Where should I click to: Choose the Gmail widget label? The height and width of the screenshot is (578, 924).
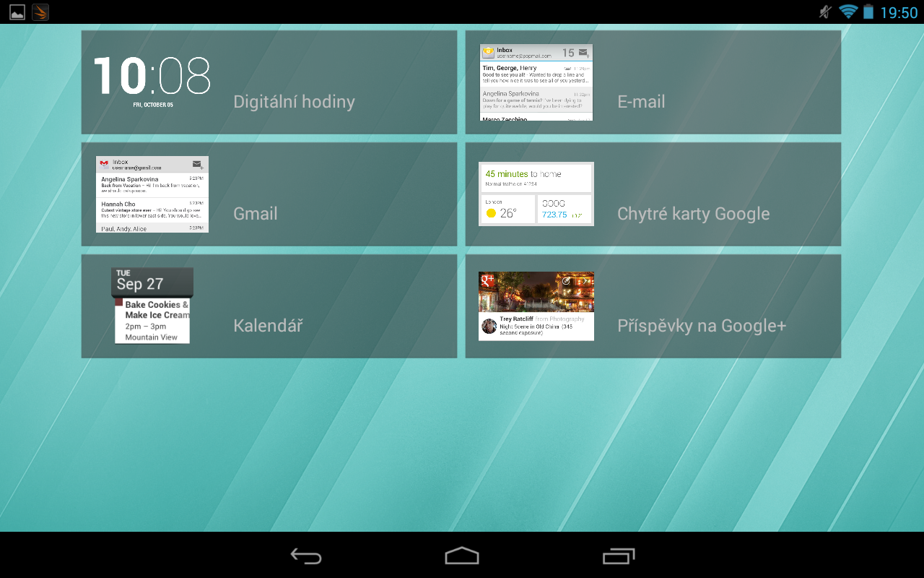point(256,214)
